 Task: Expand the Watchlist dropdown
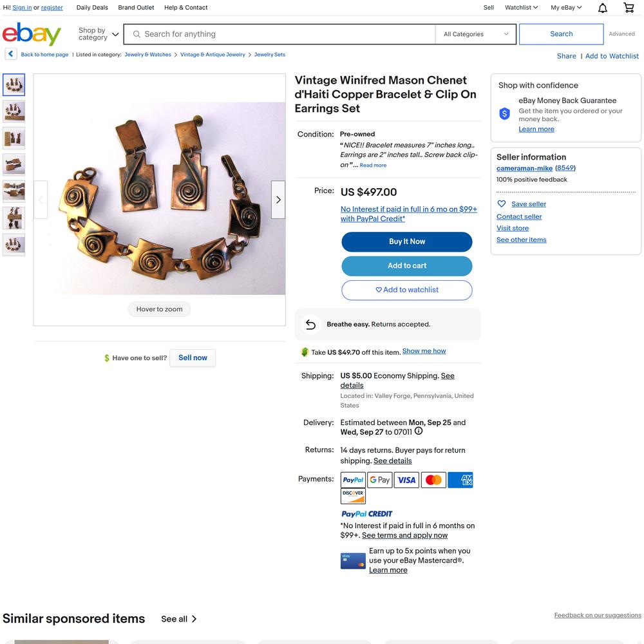click(521, 7)
